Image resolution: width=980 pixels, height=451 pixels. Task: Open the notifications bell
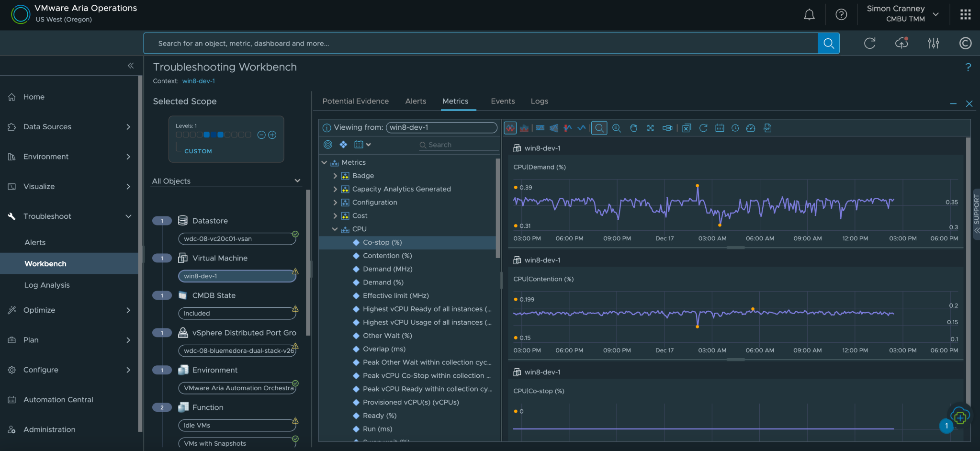(x=809, y=14)
